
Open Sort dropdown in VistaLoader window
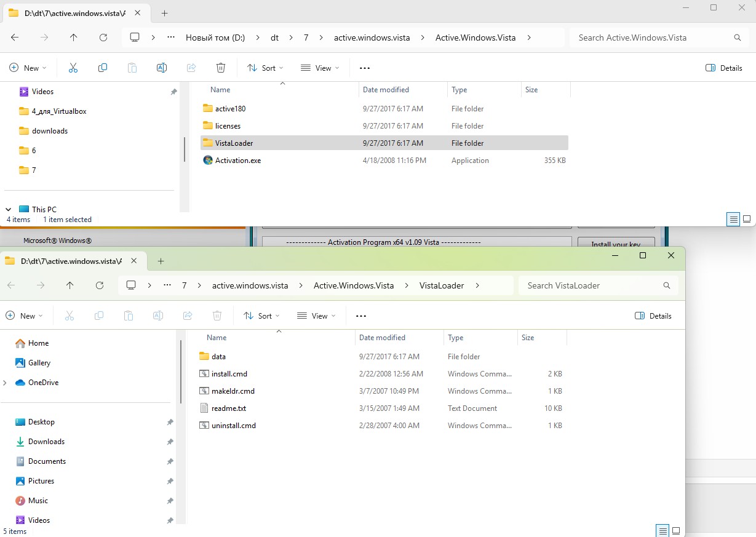pos(261,316)
